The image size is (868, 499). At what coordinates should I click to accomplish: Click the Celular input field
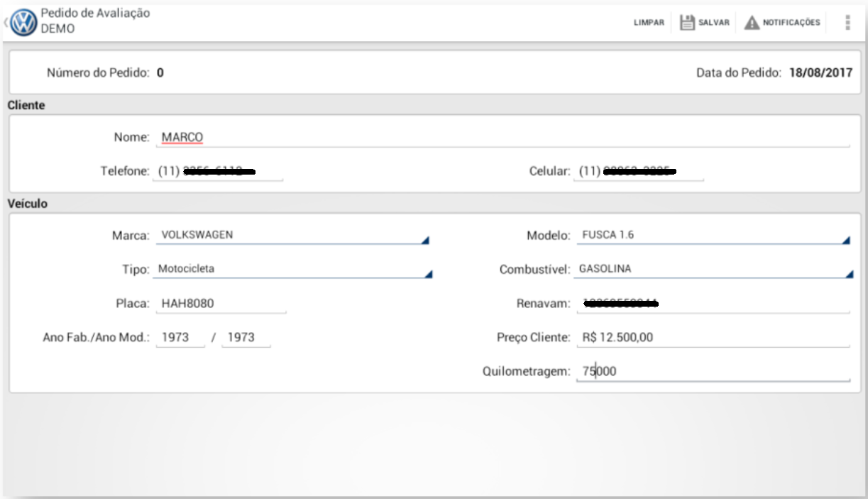(x=639, y=171)
